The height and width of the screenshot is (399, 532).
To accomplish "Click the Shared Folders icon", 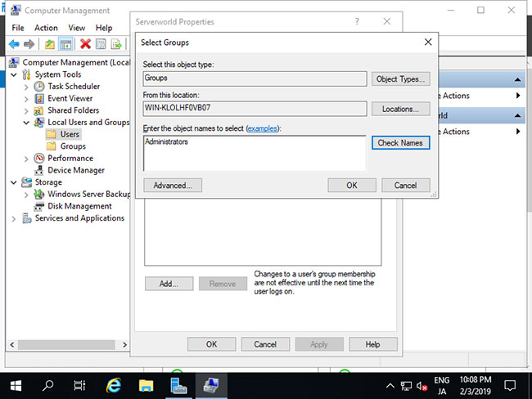I will tap(38, 111).
